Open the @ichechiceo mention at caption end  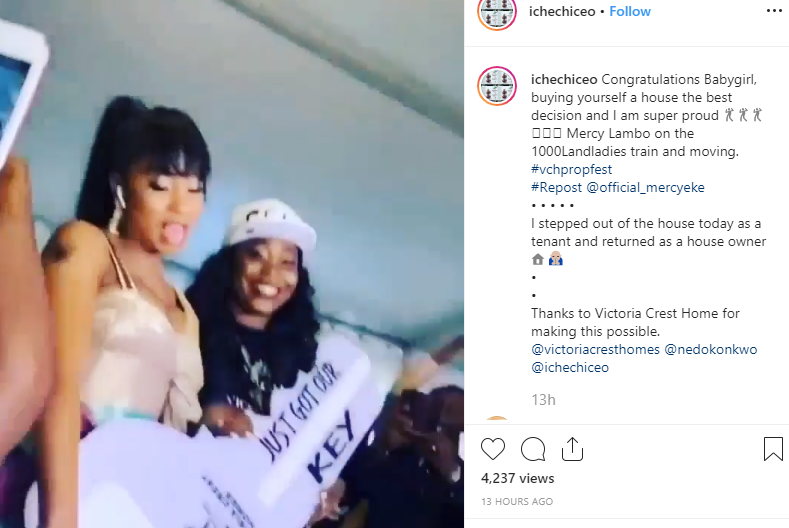[x=570, y=367]
